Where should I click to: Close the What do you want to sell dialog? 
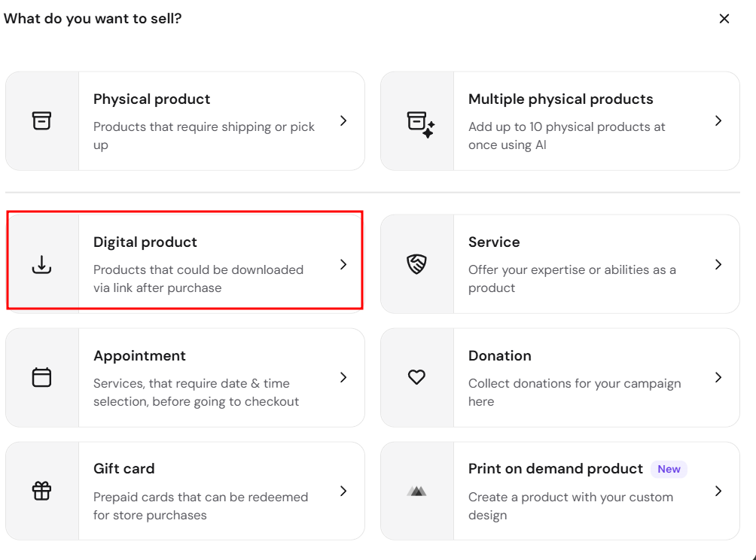[x=724, y=19]
